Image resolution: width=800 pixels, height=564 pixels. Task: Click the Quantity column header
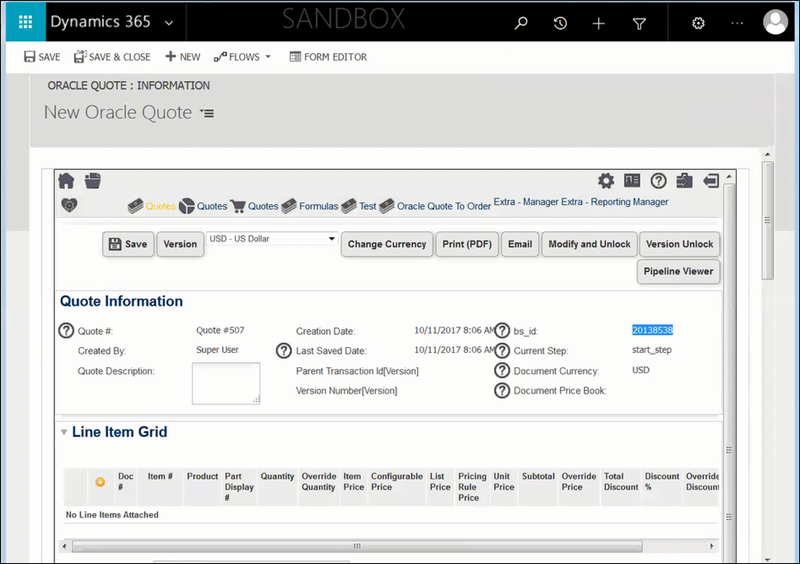point(277,476)
